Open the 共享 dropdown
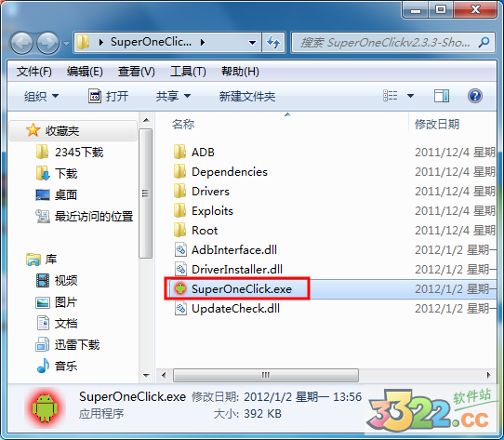The image size is (504, 440). pyautogui.click(x=173, y=96)
